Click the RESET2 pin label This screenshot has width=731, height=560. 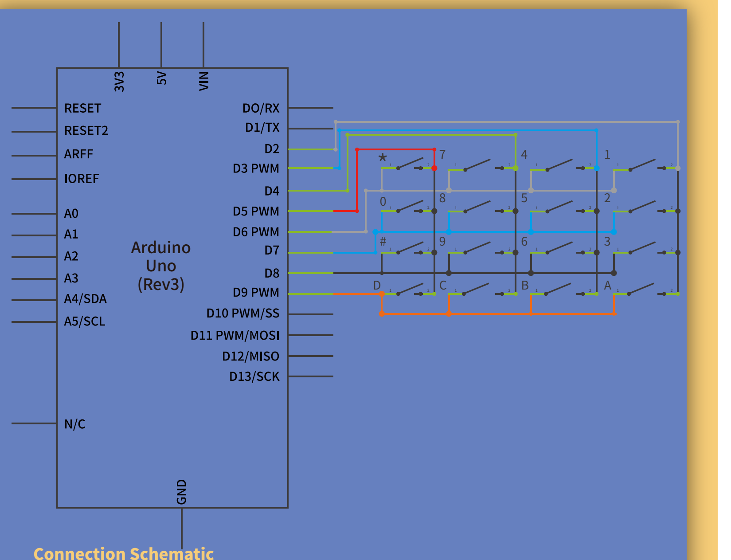click(86, 130)
